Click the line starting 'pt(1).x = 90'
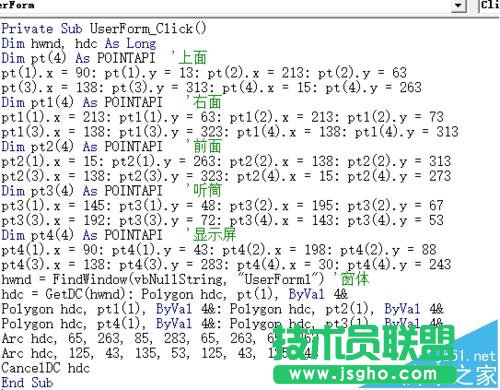The image size is (500, 390). (204, 73)
